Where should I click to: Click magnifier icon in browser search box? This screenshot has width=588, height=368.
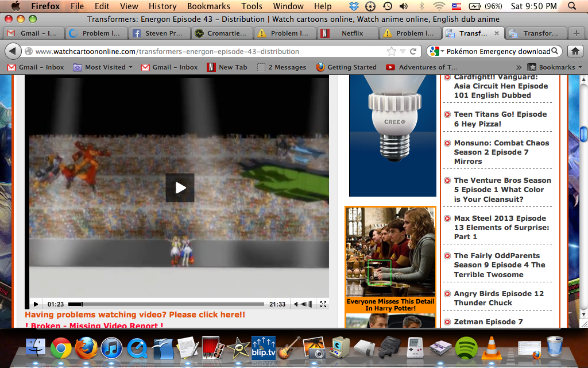point(555,51)
